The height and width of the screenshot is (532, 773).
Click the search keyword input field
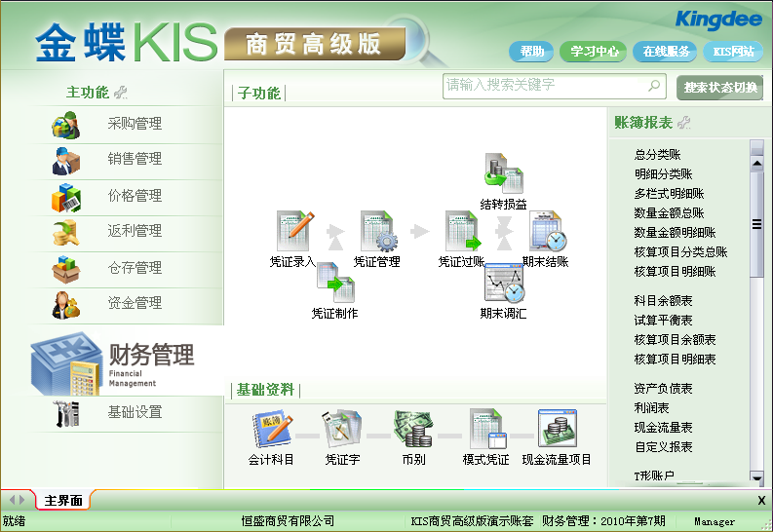(x=544, y=86)
